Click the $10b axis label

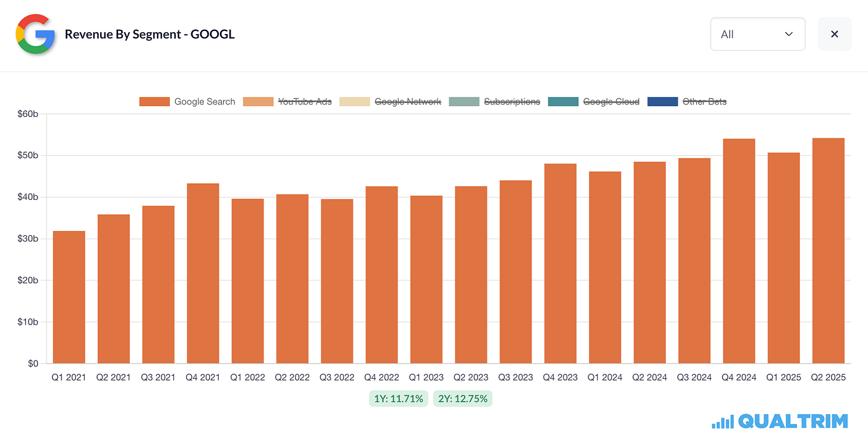tap(27, 322)
